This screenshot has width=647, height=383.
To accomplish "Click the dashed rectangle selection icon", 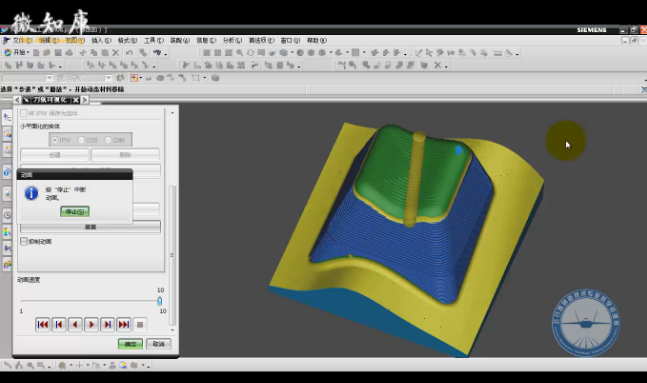I will 196,78.
